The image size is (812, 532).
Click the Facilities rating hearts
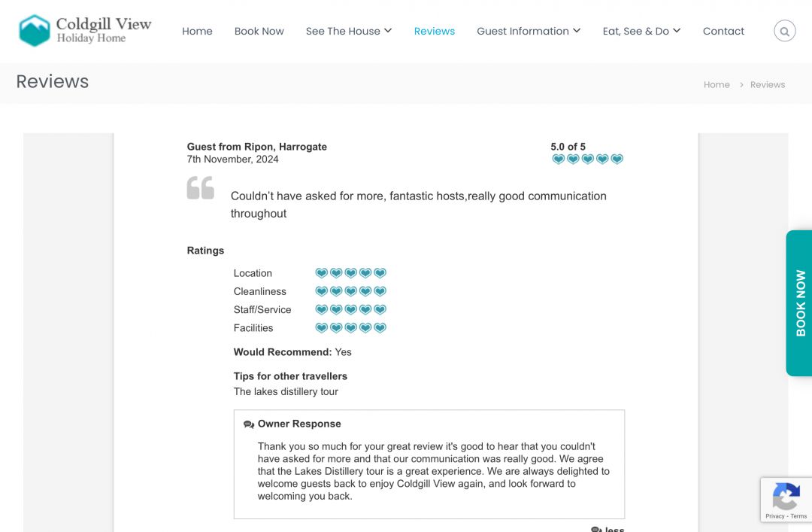pos(350,328)
